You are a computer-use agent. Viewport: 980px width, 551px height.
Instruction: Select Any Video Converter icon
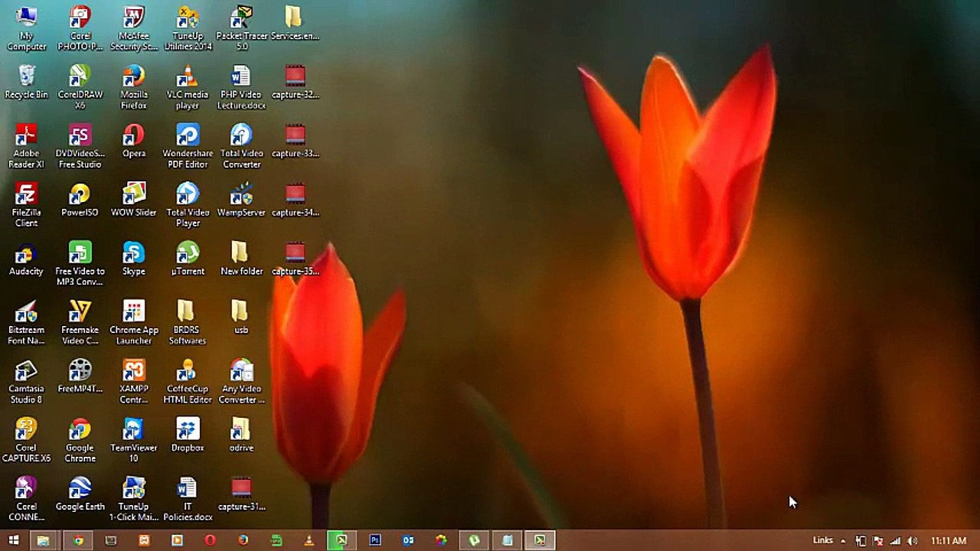tap(241, 382)
